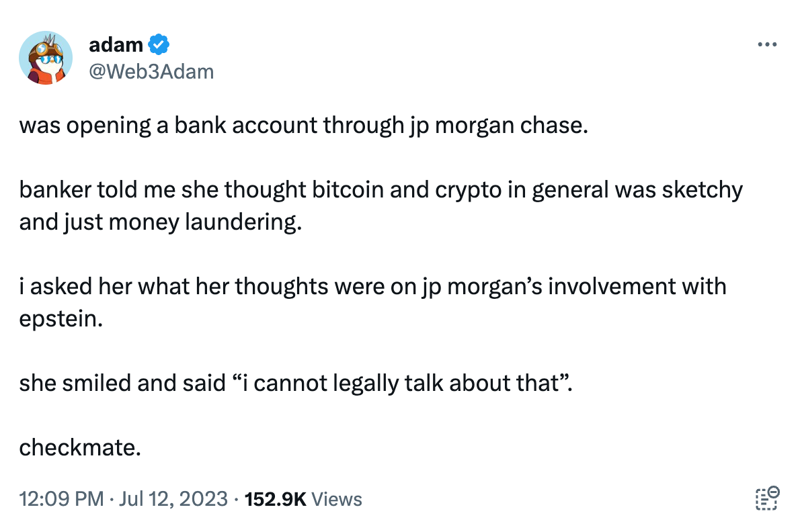Viewport: 800px width, 532px height.
Task: Click the line about opening a bank account
Action: tap(304, 126)
